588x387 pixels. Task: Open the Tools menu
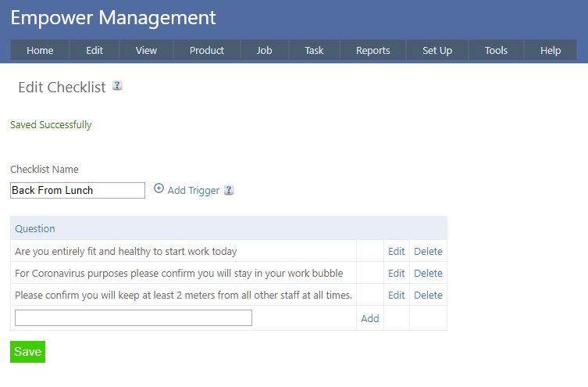tap(496, 50)
